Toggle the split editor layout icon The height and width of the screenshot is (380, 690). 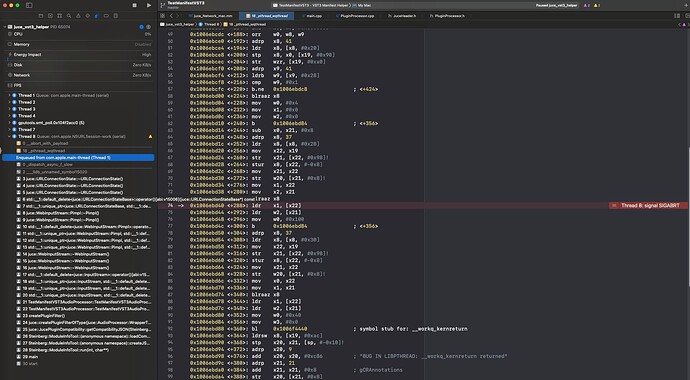[x=677, y=16]
